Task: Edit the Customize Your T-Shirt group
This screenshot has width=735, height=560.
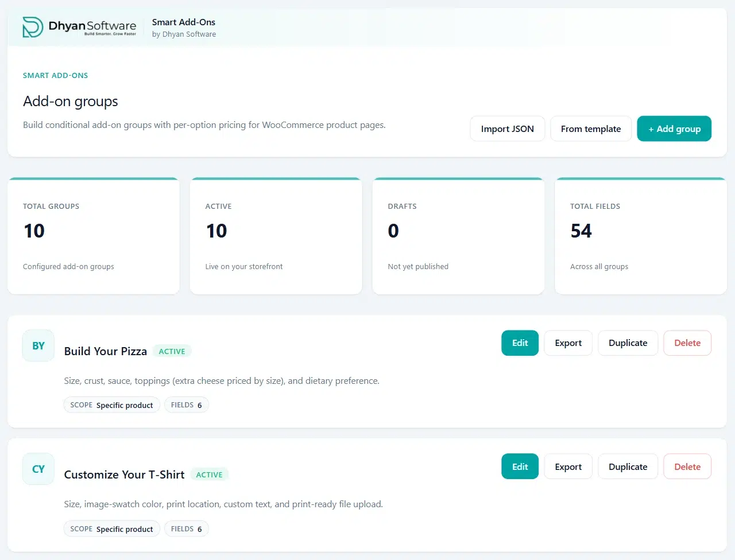Action: pos(520,466)
